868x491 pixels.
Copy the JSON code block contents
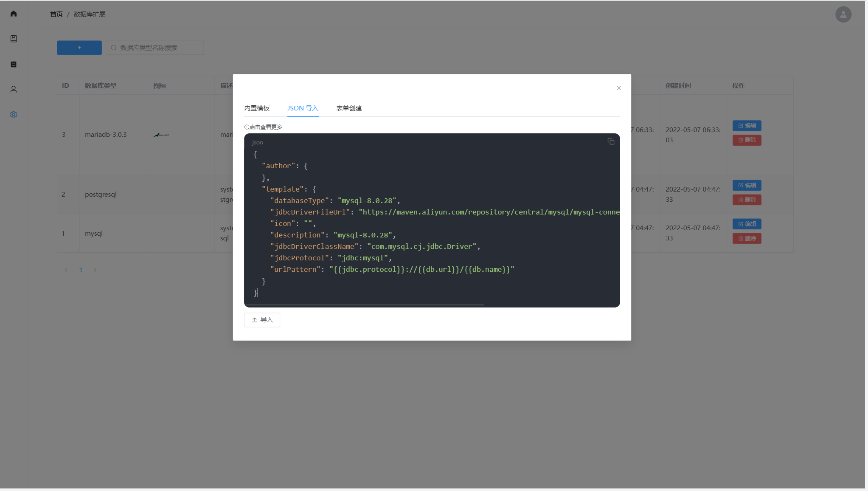tap(611, 141)
